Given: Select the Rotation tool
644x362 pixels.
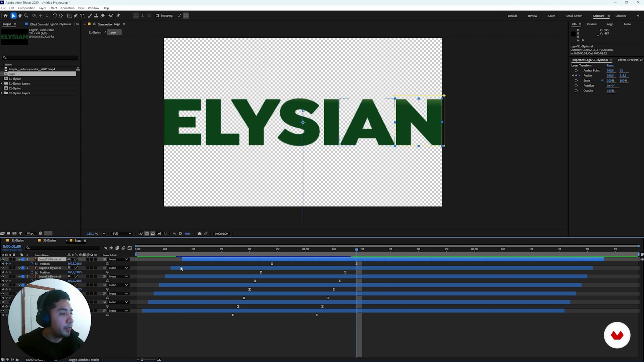Looking at the screenshot, I should click(x=55, y=16).
